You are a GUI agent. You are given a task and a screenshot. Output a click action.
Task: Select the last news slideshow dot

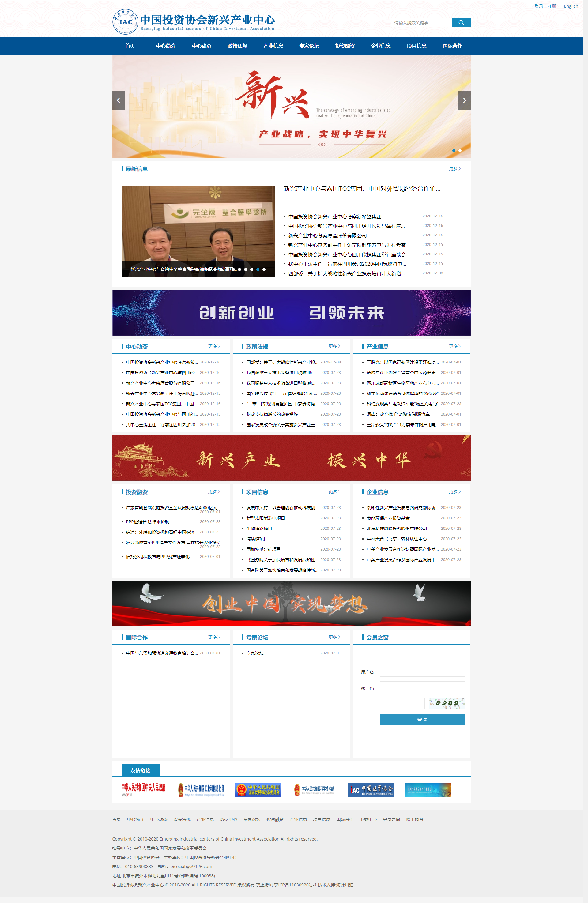click(264, 269)
